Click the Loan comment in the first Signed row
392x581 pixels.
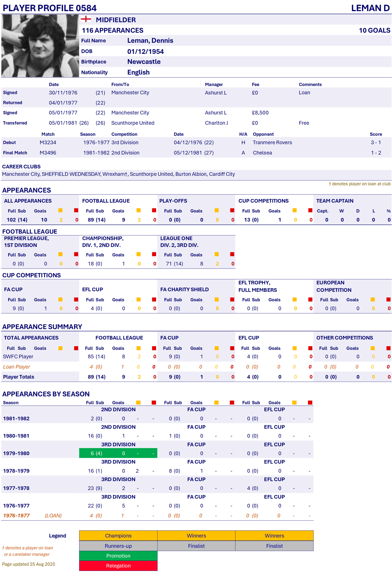click(304, 93)
